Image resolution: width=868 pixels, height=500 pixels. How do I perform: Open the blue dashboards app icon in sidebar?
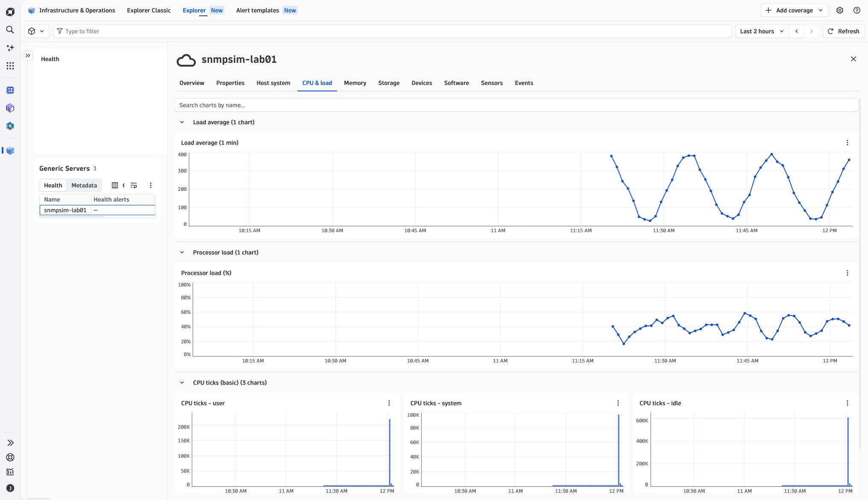pyautogui.click(x=10, y=90)
